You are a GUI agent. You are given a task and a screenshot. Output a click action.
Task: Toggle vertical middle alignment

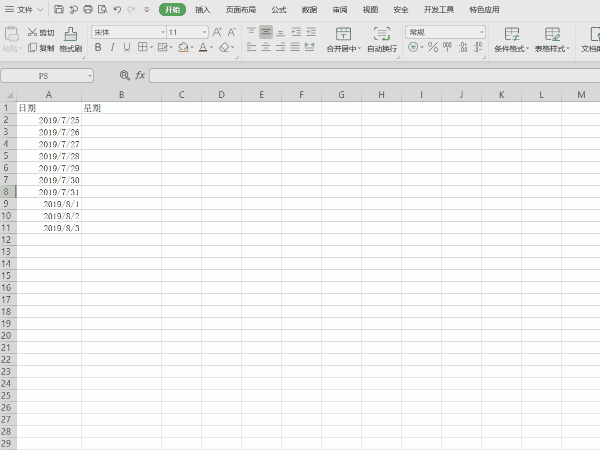266,32
